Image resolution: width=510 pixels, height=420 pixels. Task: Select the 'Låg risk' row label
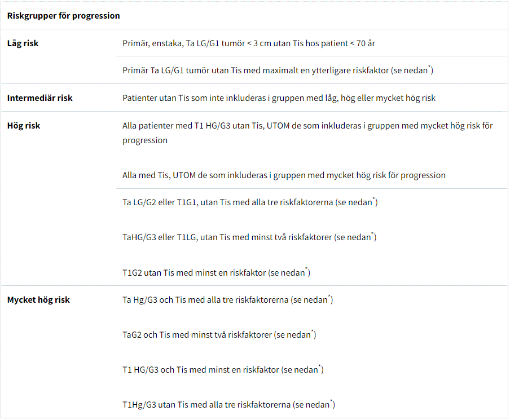23,43
